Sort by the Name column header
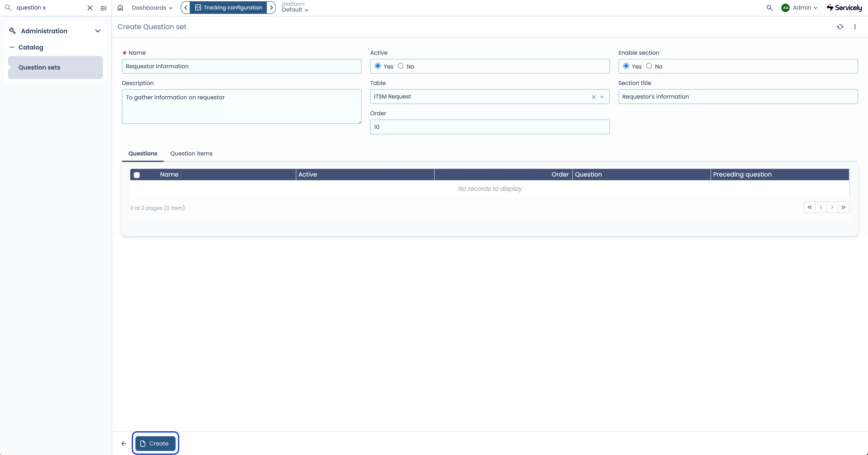868x455 pixels. pyautogui.click(x=169, y=175)
